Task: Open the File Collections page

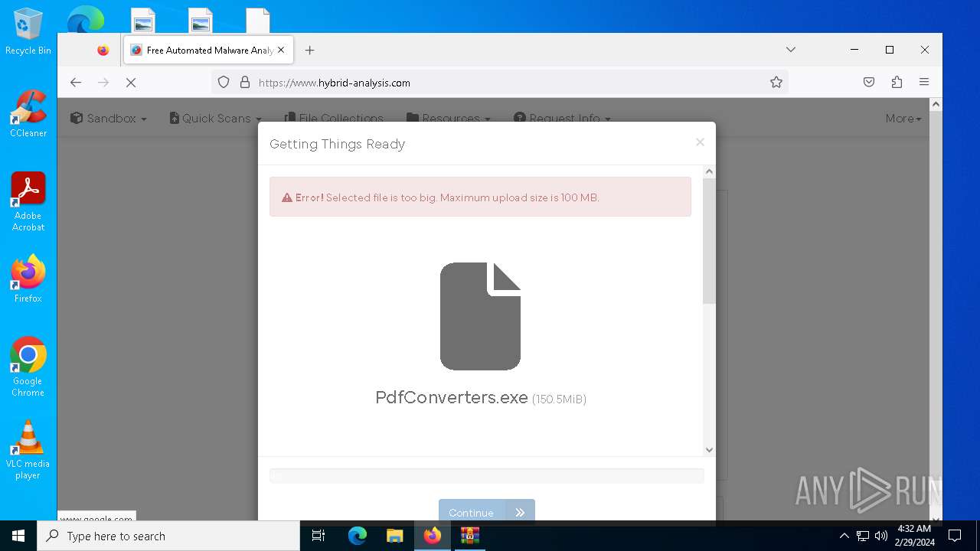Action: pos(334,119)
